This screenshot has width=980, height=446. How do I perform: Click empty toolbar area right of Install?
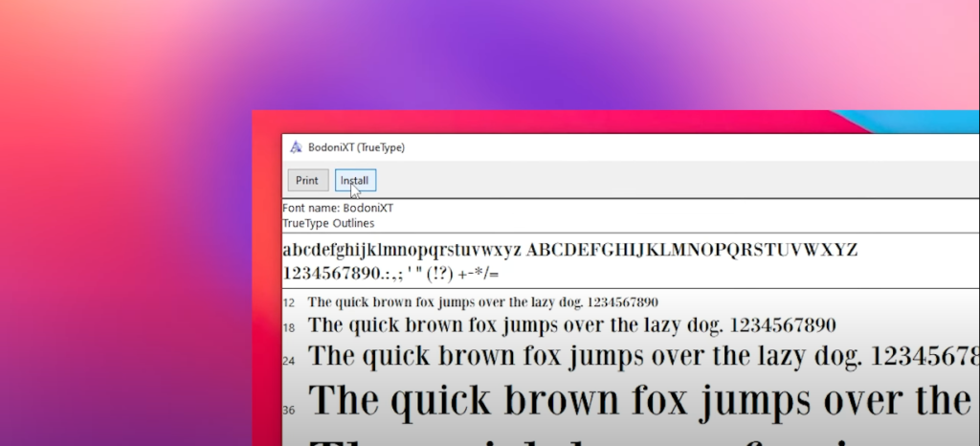(670, 180)
